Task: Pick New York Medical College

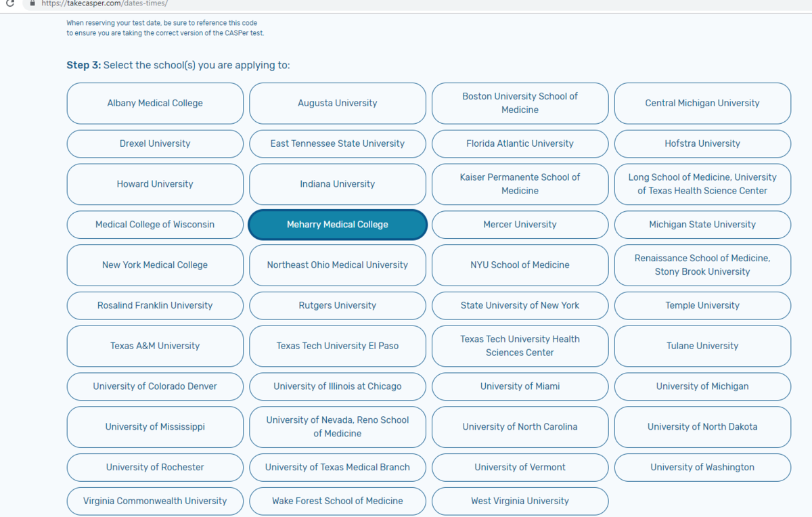Action: (155, 265)
